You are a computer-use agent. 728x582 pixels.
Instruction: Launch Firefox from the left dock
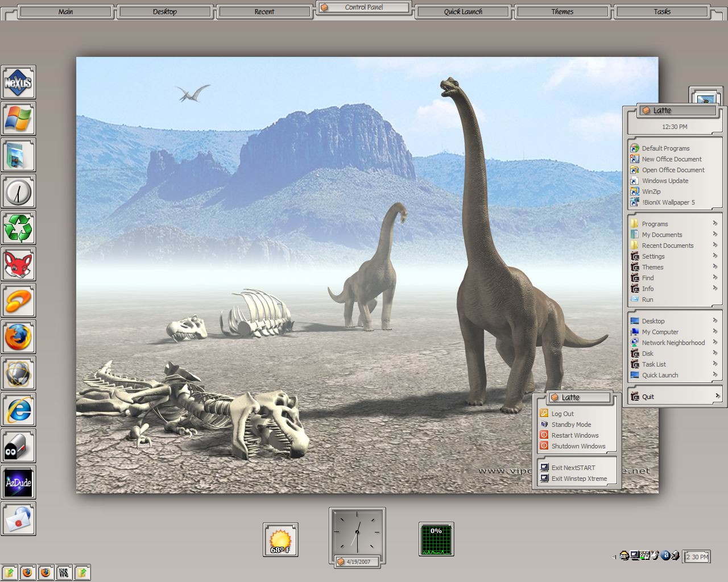(18, 338)
